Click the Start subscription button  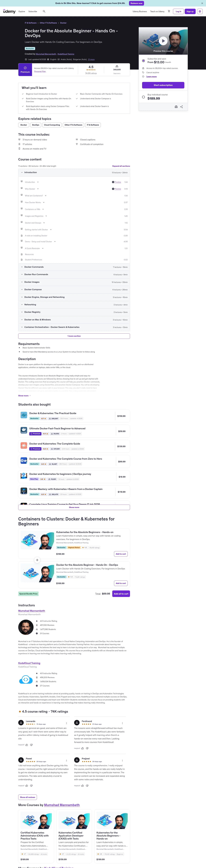163,85
